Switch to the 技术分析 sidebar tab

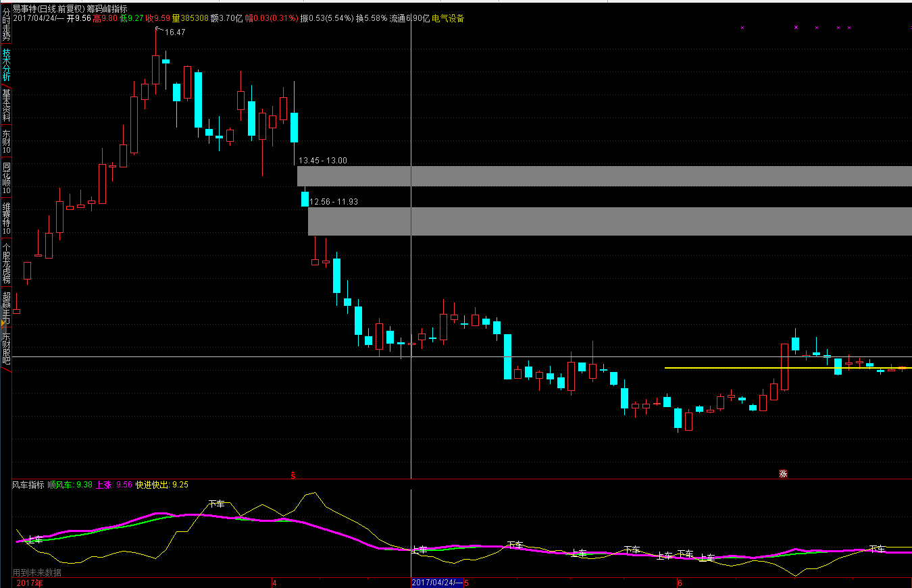pyautogui.click(x=6, y=65)
